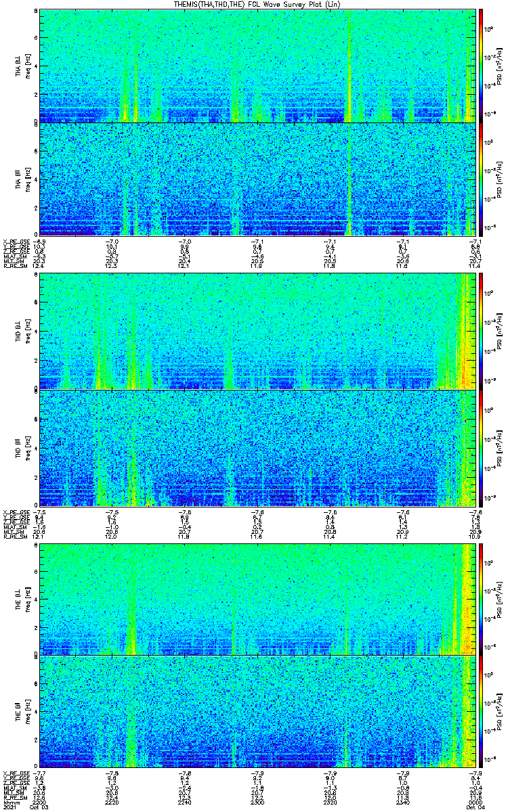Click the '2300' time tick label
The width and height of the screenshot is (508, 812).
[257, 801]
